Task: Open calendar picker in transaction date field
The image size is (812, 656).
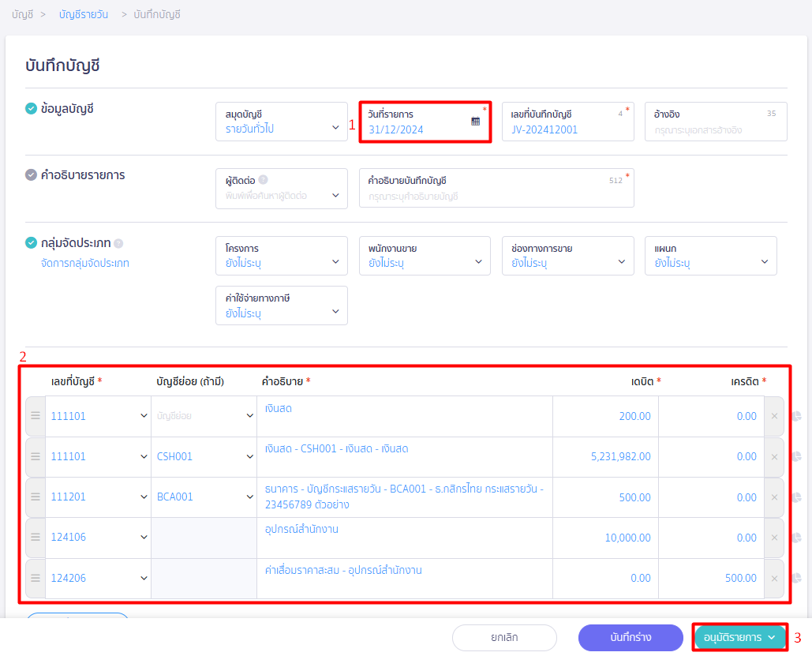Action: [475, 122]
